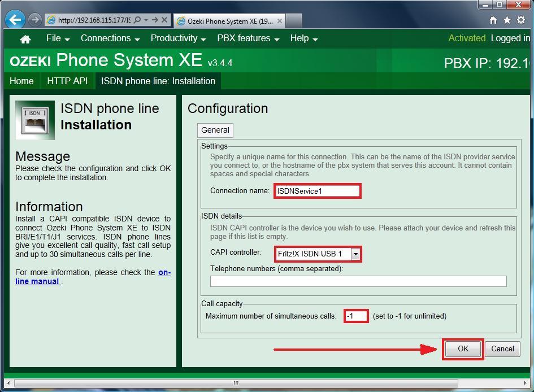Viewport: 534px width, 392px height.
Task: Click the go arrow in address bar
Action: [155, 20]
